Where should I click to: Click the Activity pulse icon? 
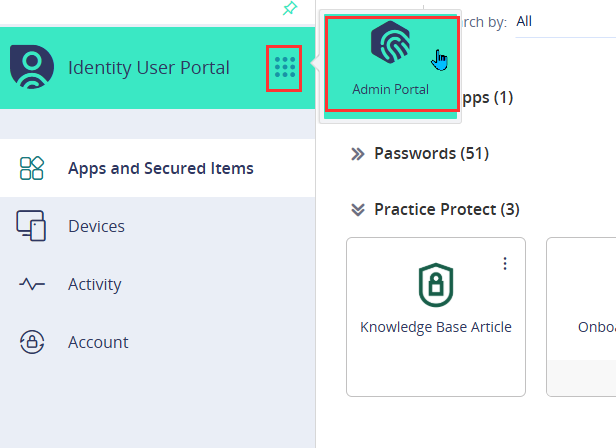(x=32, y=284)
